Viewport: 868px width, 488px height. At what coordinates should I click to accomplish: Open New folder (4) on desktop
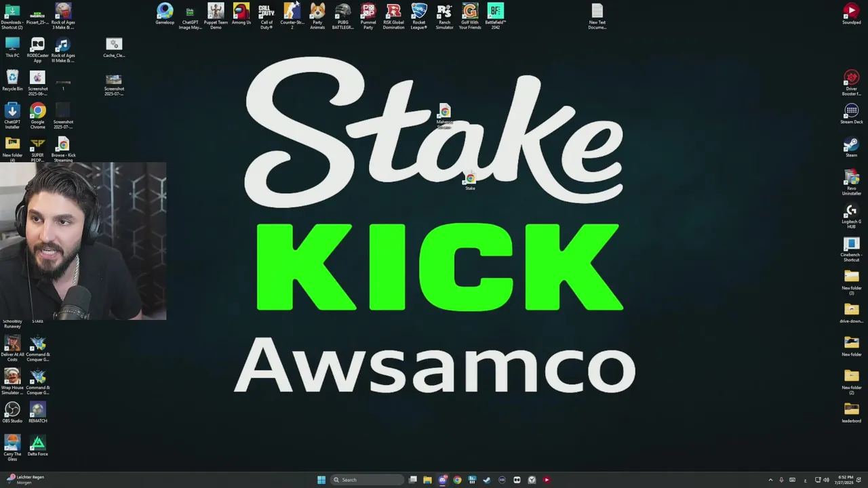(x=12, y=149)
